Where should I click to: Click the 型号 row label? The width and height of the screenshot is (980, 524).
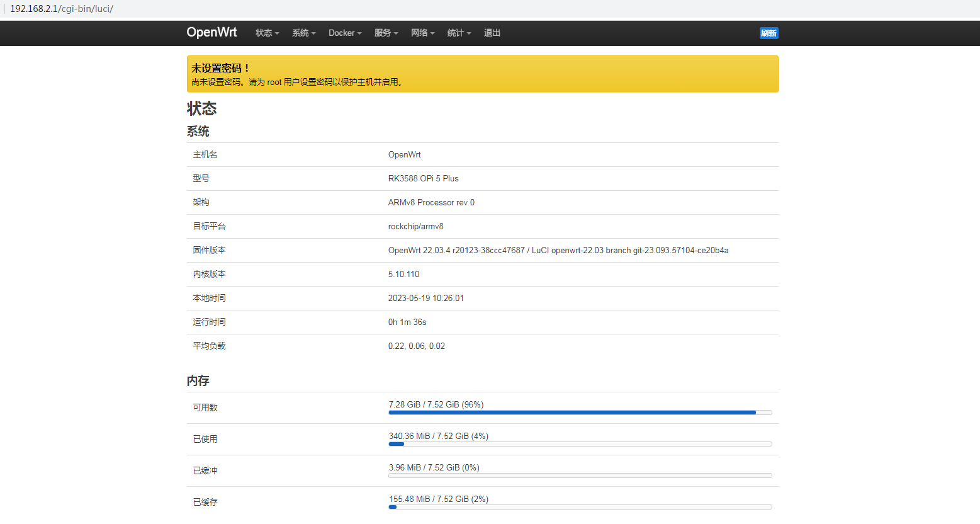point(201,178)
